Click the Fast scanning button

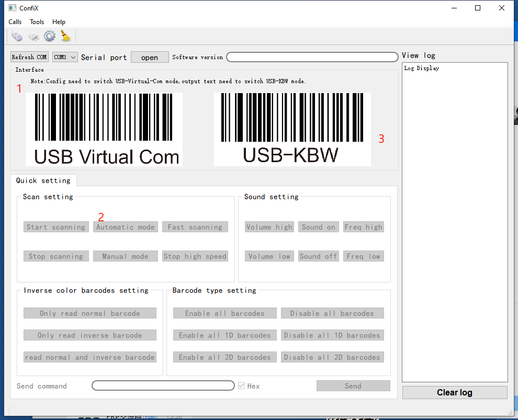click(195, 227)
